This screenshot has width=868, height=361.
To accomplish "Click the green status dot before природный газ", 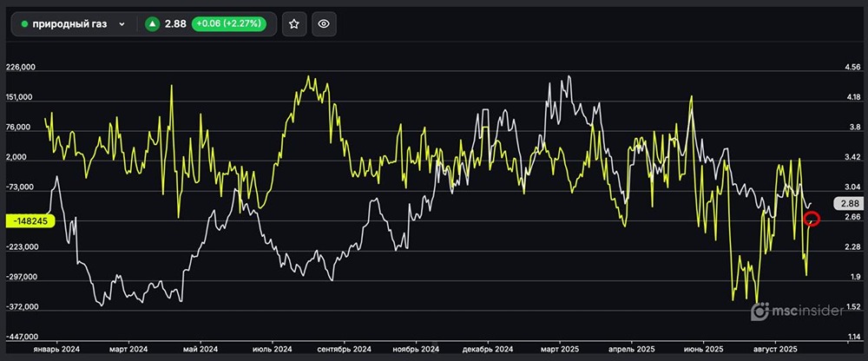I will pyautogui.click(x=24, y=24).
